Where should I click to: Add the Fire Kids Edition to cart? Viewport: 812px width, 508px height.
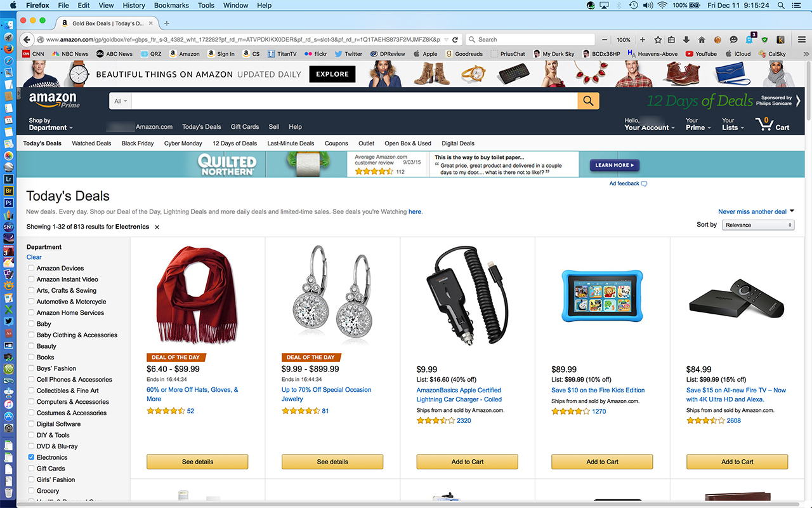click(x=602, y=462)
